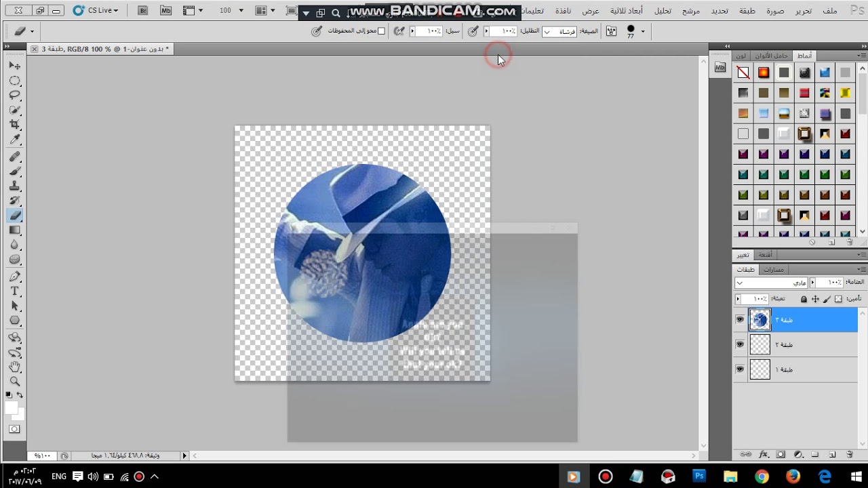Open the Layers panel options menu
This screenshot has width=868, height=488.
[861, 269]
